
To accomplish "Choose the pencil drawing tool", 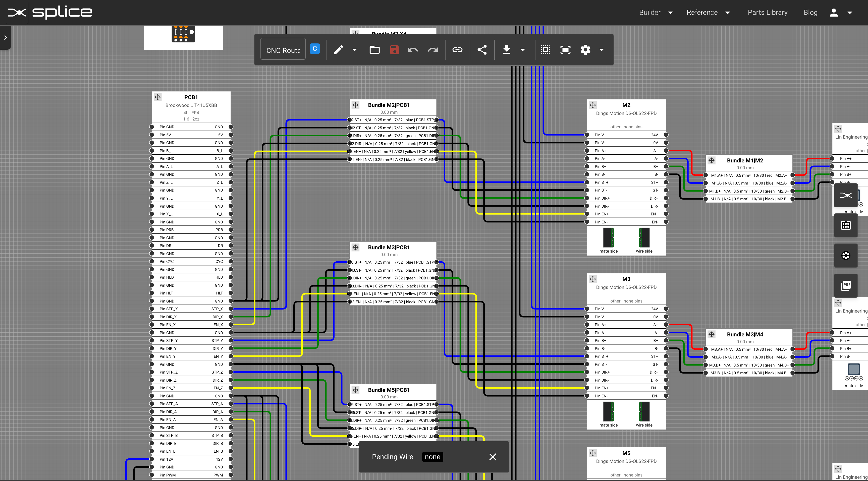I will click(x=338, y=49).
